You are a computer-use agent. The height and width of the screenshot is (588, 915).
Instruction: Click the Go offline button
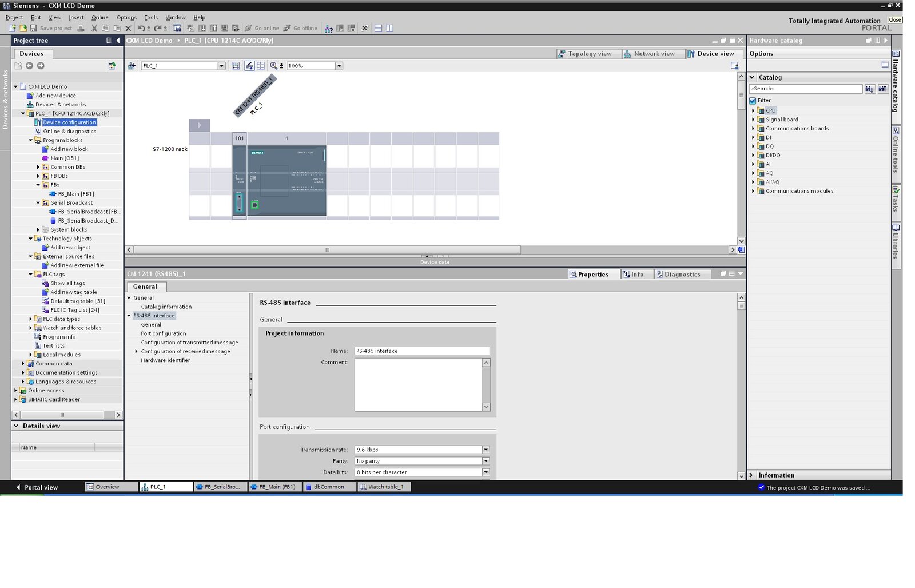coord(300,28)
